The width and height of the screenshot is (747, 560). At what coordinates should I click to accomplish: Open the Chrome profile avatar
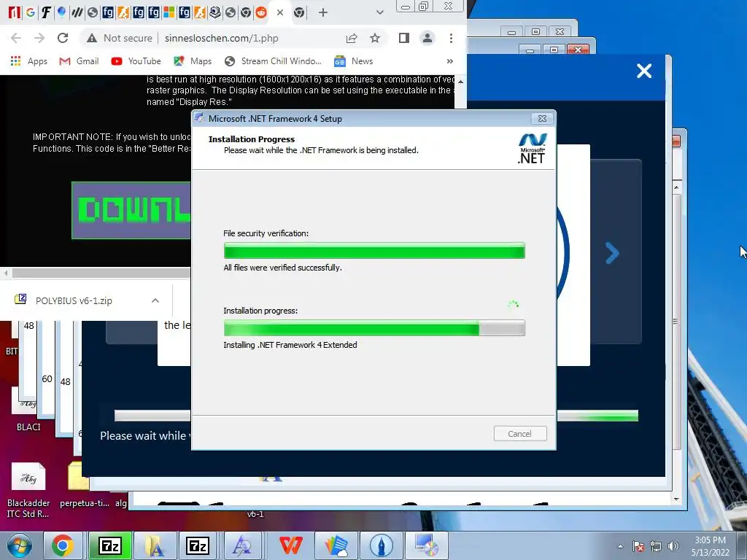427,38
